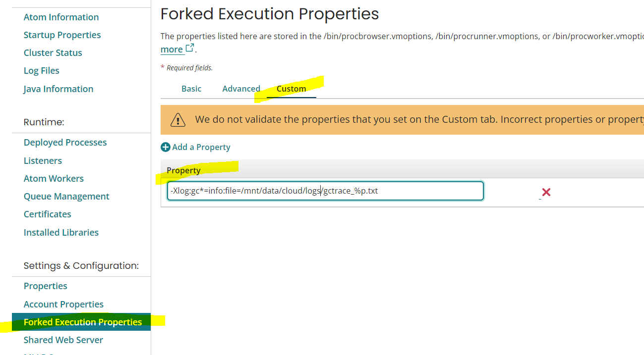Image resolution: width=644 pixels, height=355 pixels.
Task: Open Log Files section
Action: 41,70
